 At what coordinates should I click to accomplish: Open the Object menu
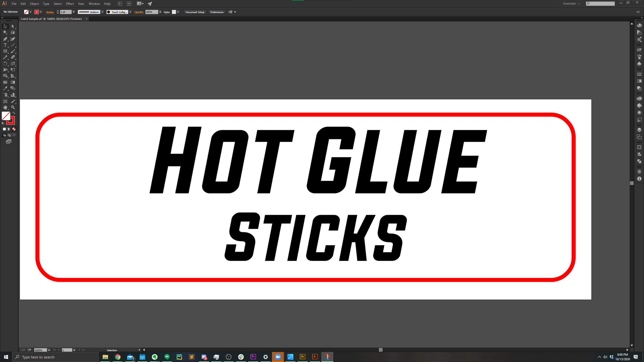point(34,4)
